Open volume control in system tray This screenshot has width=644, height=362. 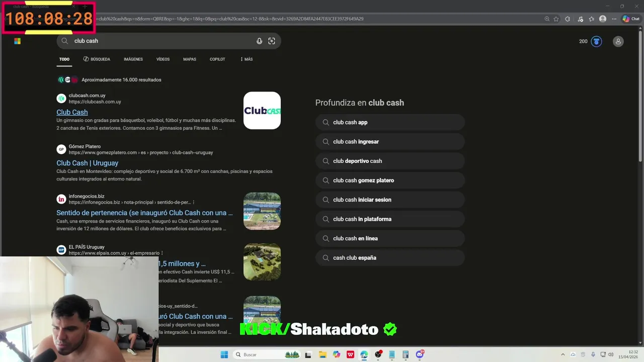611,354
